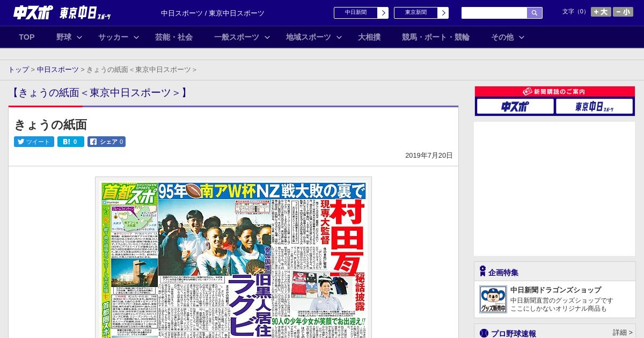Decrease font size with 小 button
The width and height of the screenshot is (644, 338).
623,12
